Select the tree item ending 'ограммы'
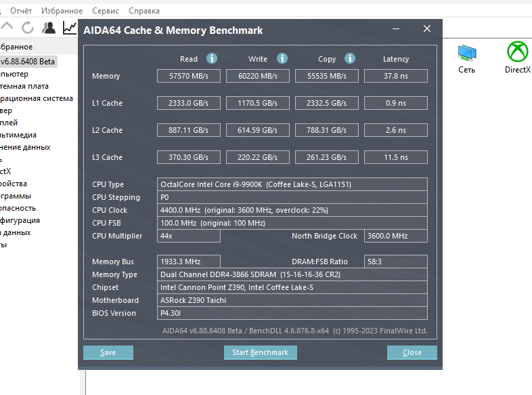532x395 pixels. tap(16, 196)
